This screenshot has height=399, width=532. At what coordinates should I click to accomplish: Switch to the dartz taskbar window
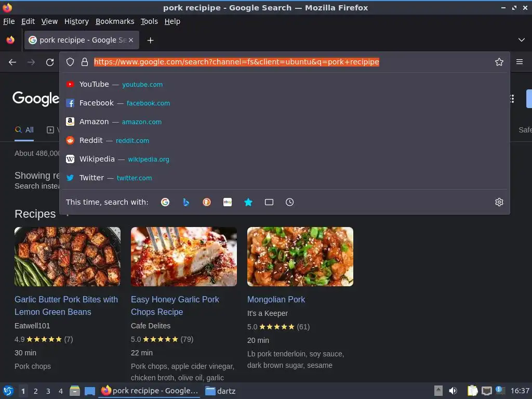point(220,391)
